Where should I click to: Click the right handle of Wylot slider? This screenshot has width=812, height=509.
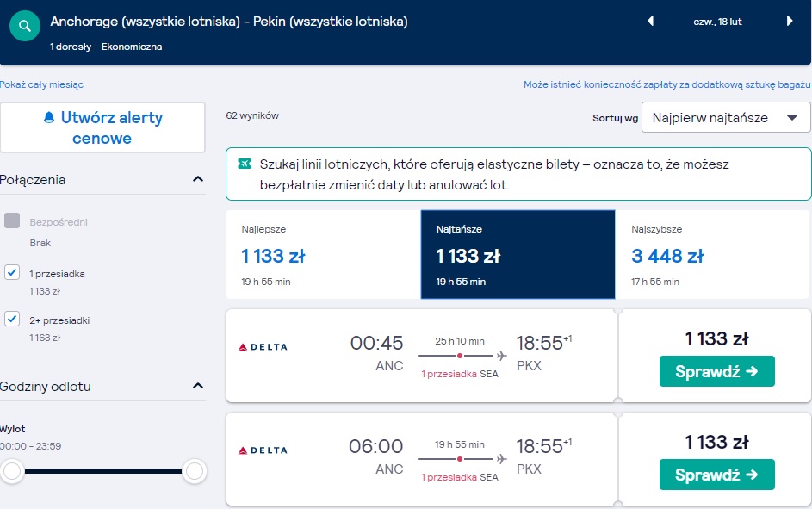(x=195, y=471)
